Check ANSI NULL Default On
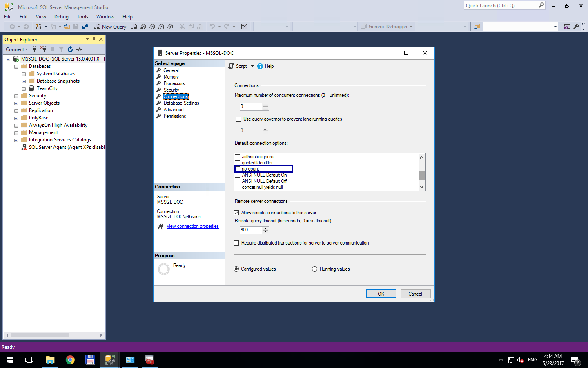 [237, 175]
